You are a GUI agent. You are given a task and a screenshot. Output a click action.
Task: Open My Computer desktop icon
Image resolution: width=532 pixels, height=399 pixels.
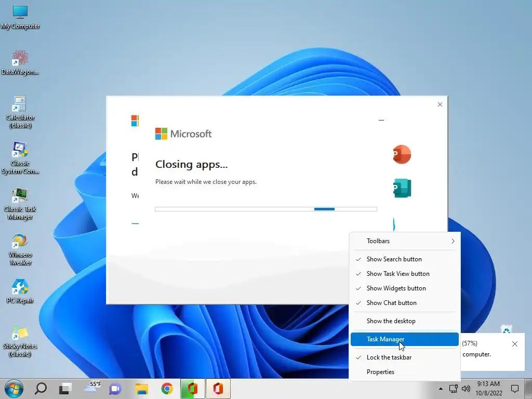[x=20, y=17]
